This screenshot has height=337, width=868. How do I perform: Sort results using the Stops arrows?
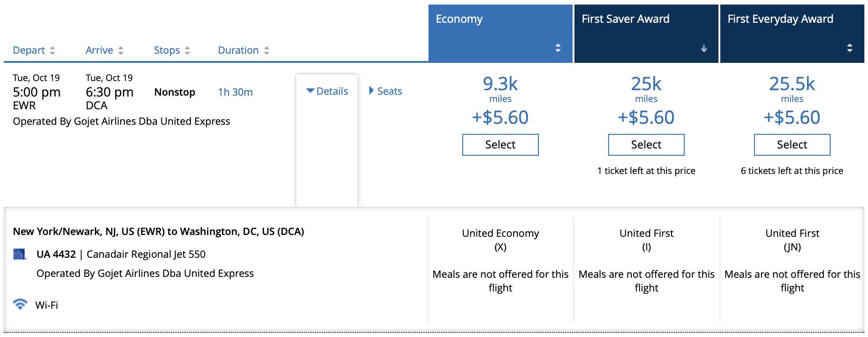[187, 50]
